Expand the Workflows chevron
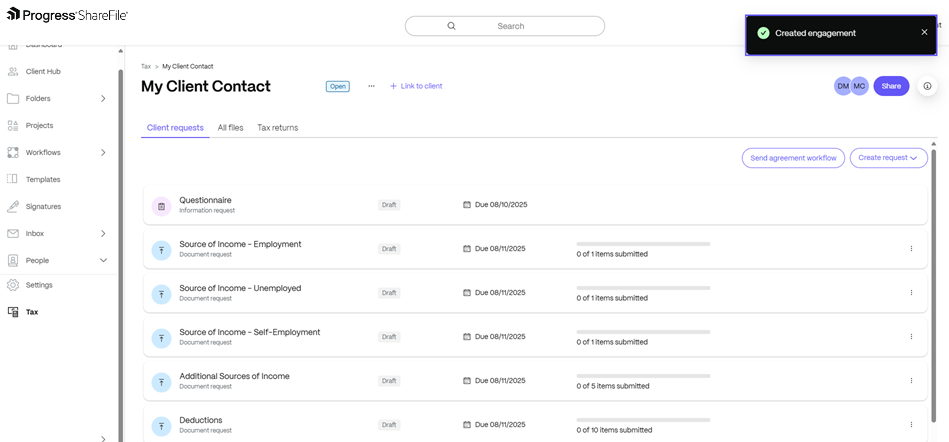The width and height of the screenshot is (949, 442). (x=103, y=153)
